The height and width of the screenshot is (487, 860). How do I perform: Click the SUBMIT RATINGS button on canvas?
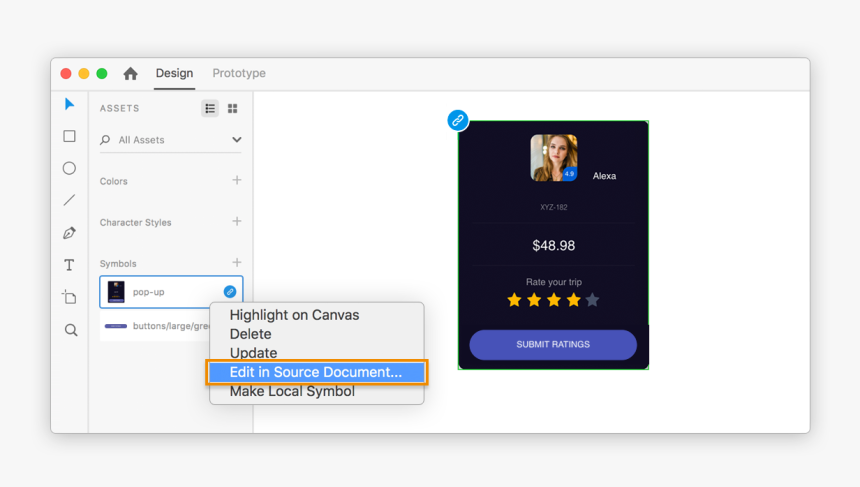click(553, 344)
